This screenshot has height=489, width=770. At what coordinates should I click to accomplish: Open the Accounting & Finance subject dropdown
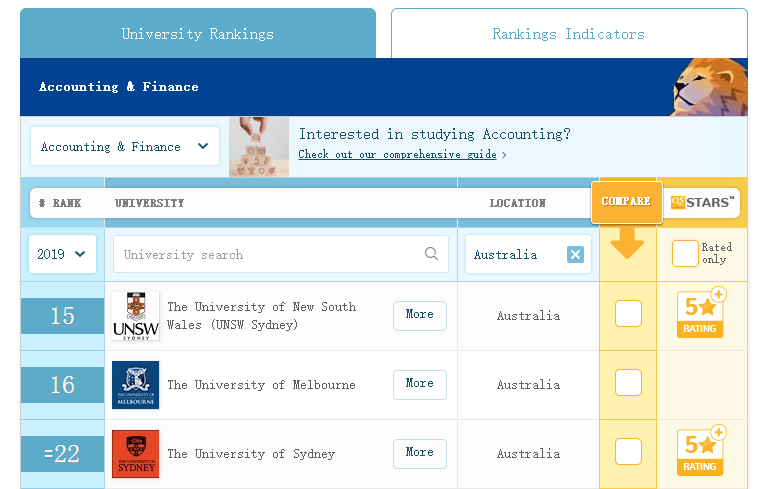(125, 146)
